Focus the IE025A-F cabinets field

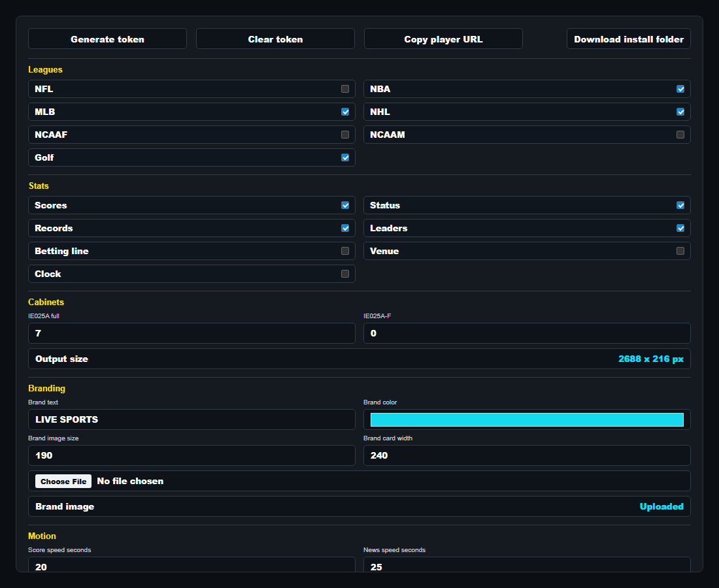(527, 333)
